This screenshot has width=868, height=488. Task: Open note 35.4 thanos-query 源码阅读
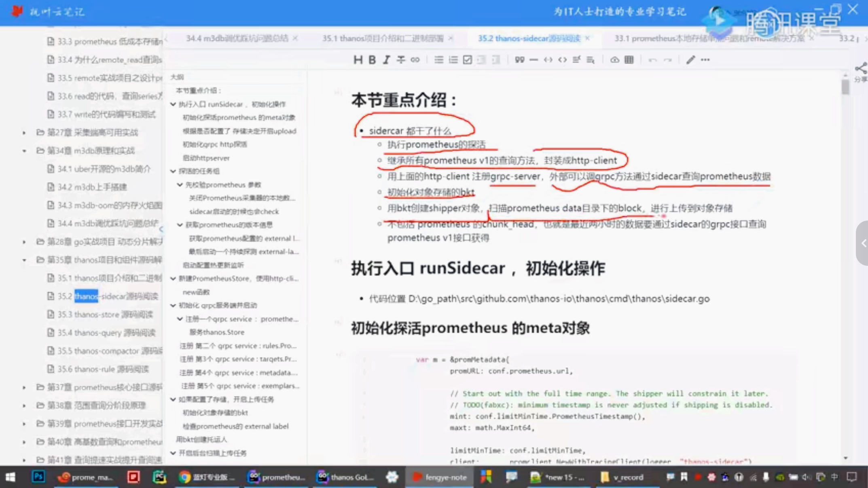(x=106, y=333)
